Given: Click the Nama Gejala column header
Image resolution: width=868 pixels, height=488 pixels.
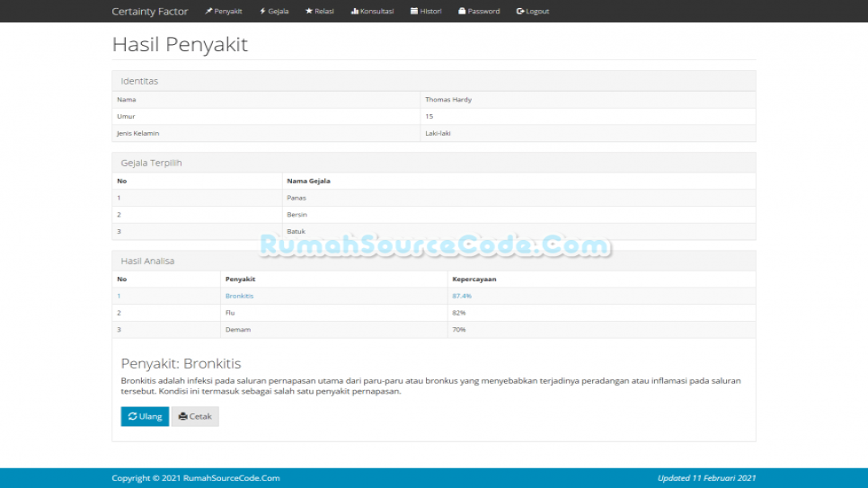Looking at the screenshot, I should click(308, 182).
